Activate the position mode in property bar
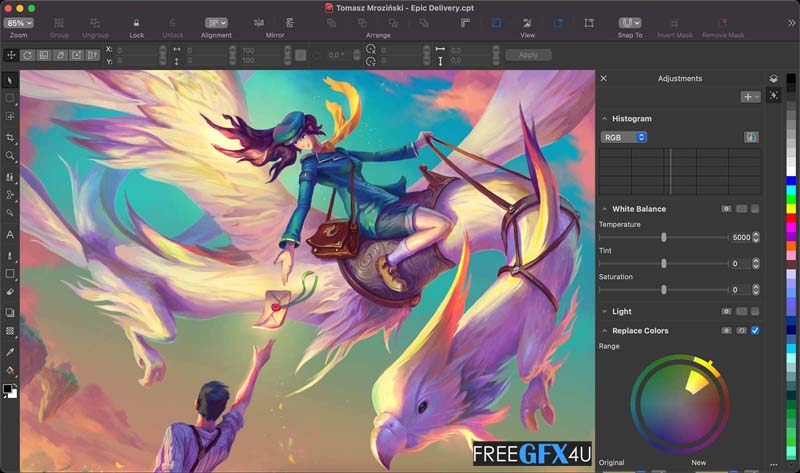This screenshot has height=473, width=800. coord(11,55)
